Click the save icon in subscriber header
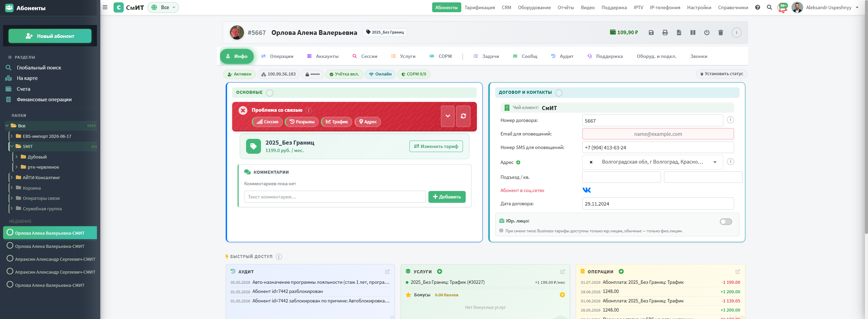Screen dimensions: 868x319 pos(651,33)
